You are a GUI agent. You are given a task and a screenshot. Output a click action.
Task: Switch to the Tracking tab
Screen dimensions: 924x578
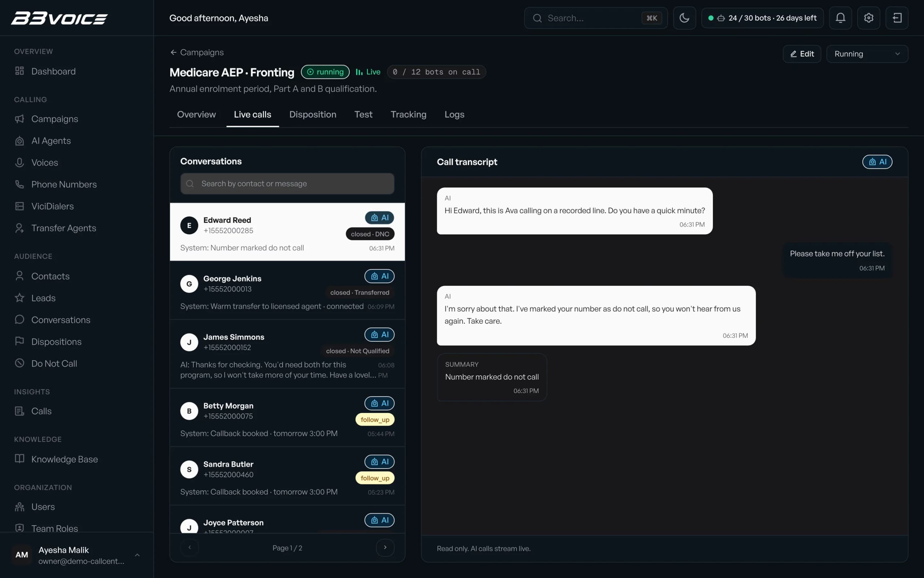pyautogui.click(x=408, y=114)
